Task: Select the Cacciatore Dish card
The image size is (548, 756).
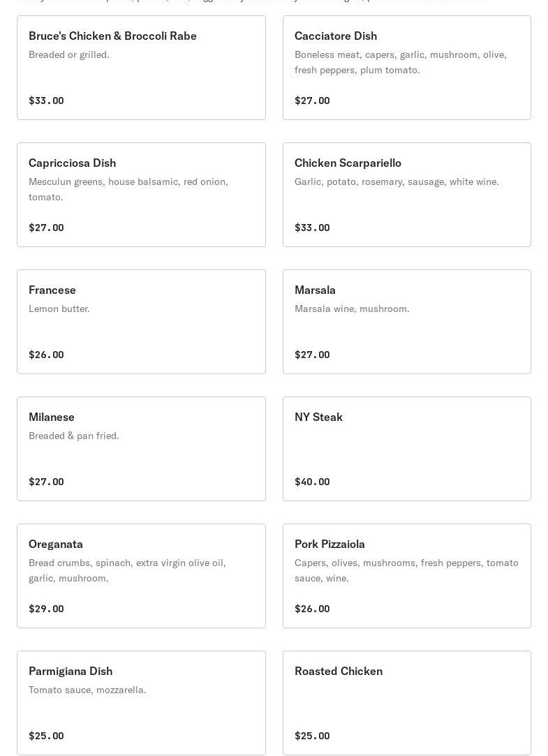Action: coord(406,68)
